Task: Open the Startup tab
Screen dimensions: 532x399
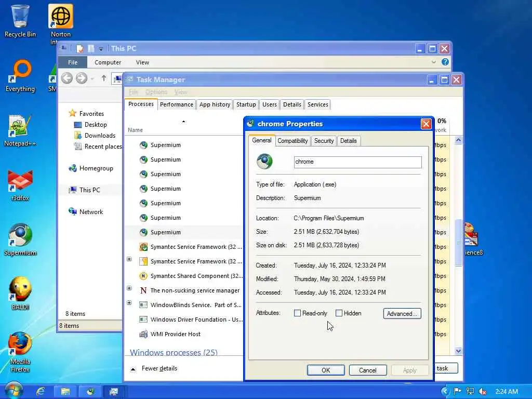Action: pyautogui.click(x=246, y=104)
